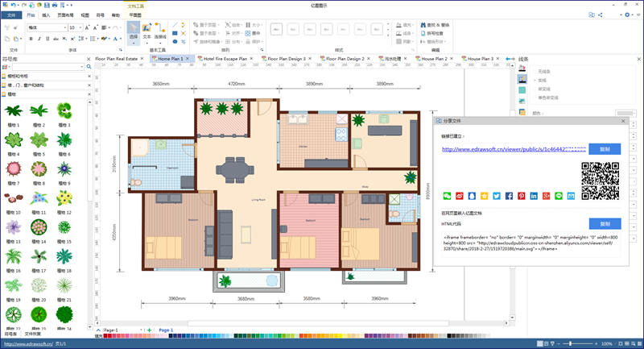Apply bold formatting with B button

pyautogui.click(x=31, y=39)
